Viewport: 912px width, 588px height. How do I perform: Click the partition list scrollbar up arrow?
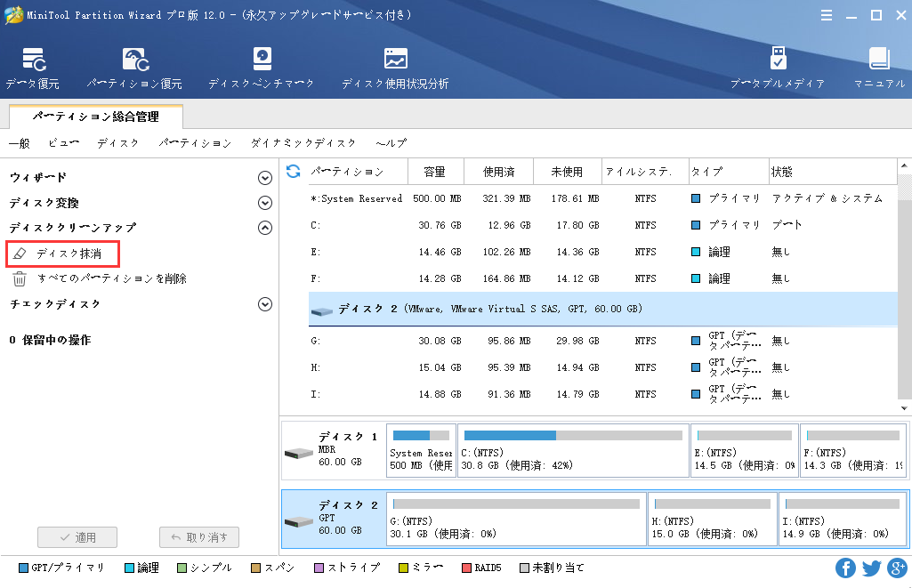click(x=904, y=165)
